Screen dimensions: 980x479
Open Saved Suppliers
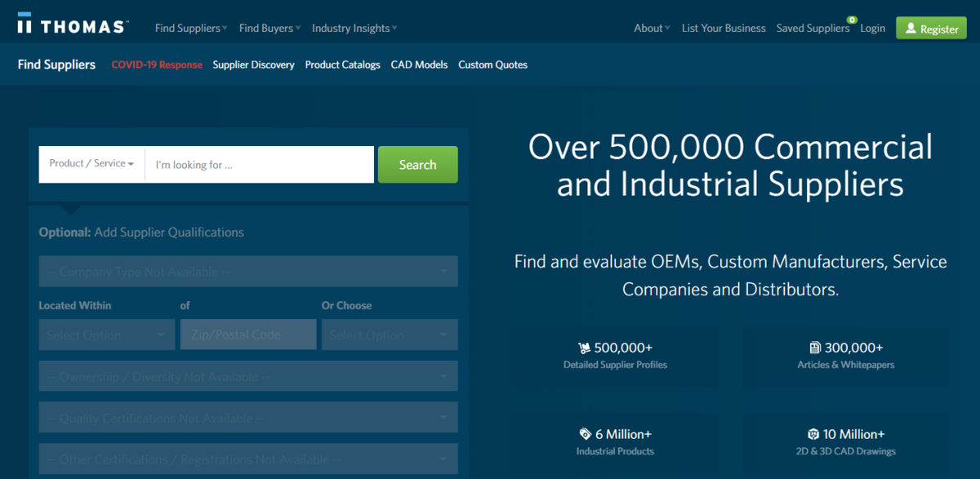point(813,29)
